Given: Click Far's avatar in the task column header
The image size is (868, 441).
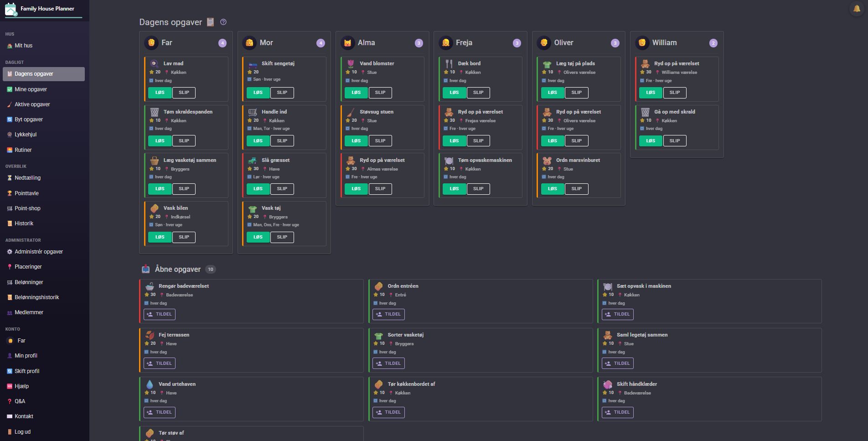Looking at the screenshot, I should (151, 43).
